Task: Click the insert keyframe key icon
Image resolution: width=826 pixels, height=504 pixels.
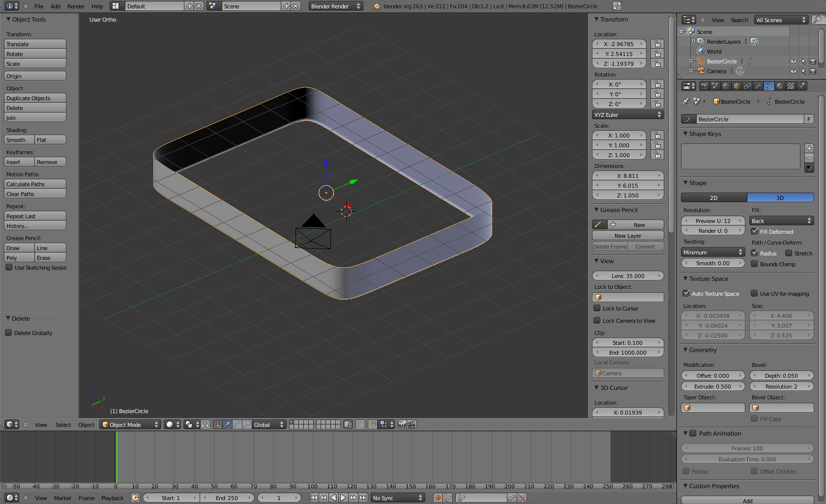Action: 512,498
